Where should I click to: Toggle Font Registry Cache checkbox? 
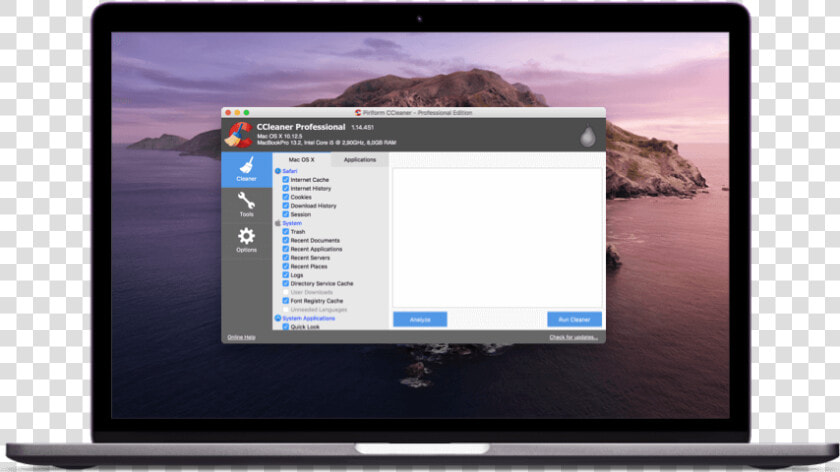pos(286,301)
